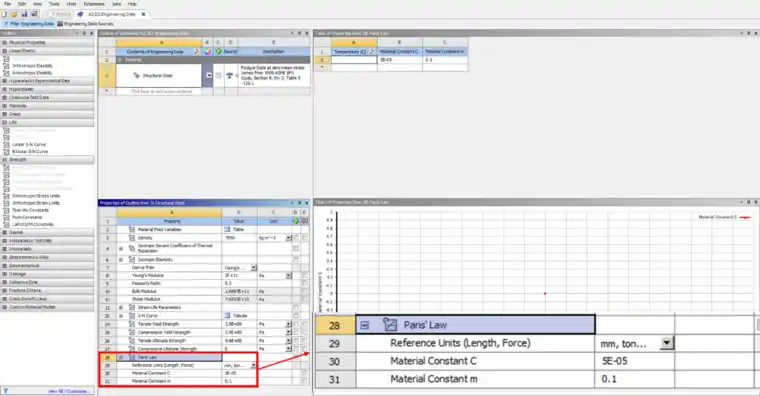Click here to add a new material row
Screen dimensions: 760x396
pyautogui.click(x=161, y=91)
